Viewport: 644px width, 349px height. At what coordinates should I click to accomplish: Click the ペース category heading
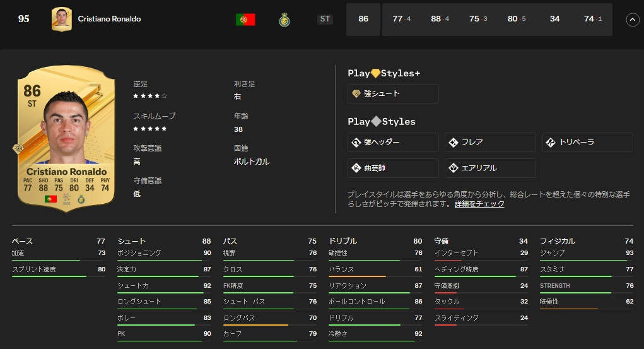(23, 241)
